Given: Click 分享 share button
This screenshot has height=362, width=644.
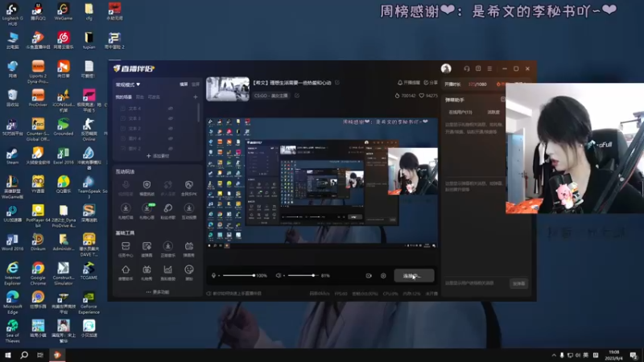Looking at the screenshot, I should [431, 83].
